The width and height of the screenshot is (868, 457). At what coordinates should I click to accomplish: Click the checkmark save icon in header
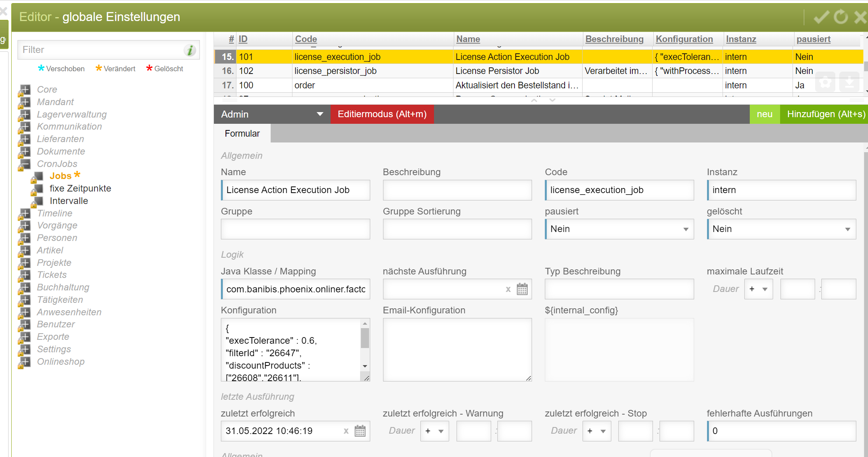click(x=821, y=17)
